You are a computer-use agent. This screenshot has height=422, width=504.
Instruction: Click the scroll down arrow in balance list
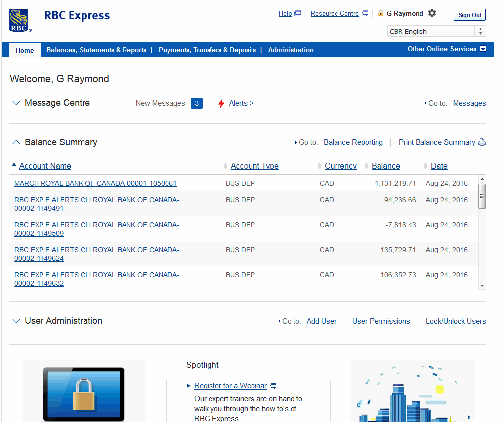(482, 285)
